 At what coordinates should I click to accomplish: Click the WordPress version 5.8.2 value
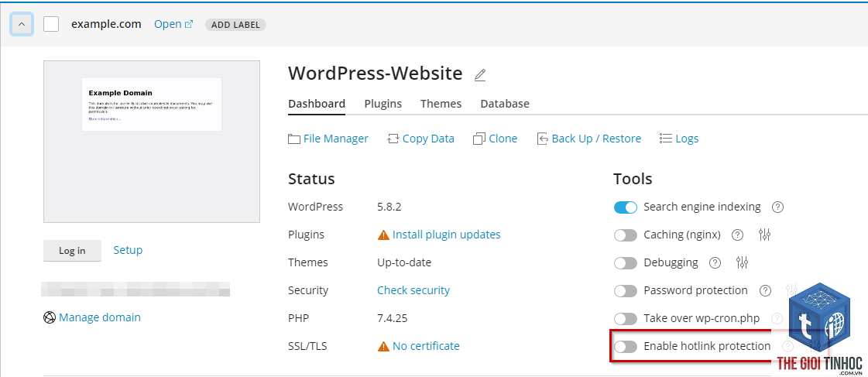pyautogui.click(x=389, y=207)
